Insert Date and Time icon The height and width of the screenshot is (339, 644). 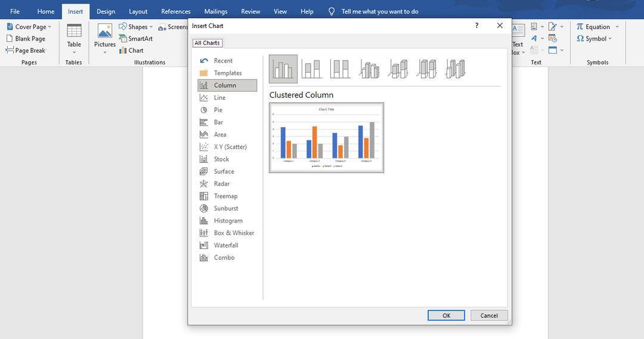coord(553,38)
